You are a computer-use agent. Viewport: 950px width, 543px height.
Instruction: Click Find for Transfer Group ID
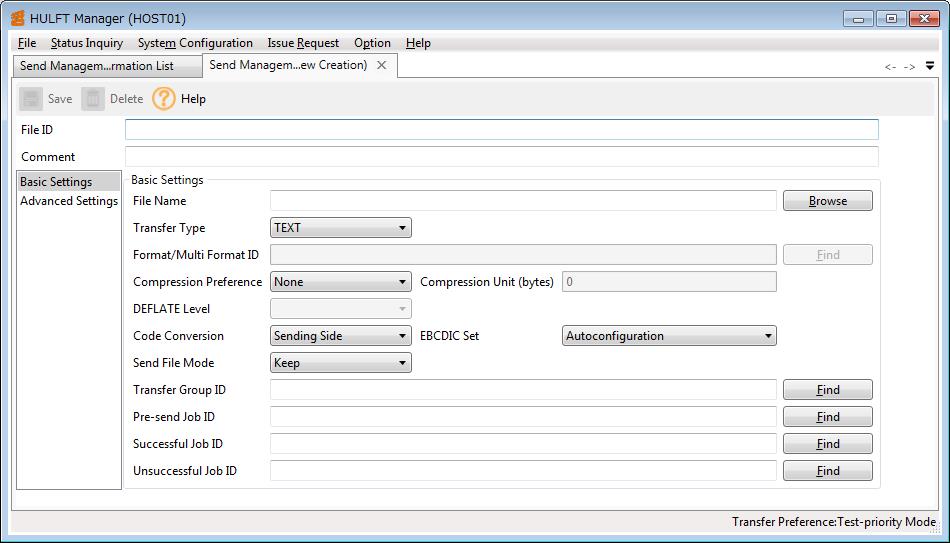pyautogui.click(x=828, y=390)
